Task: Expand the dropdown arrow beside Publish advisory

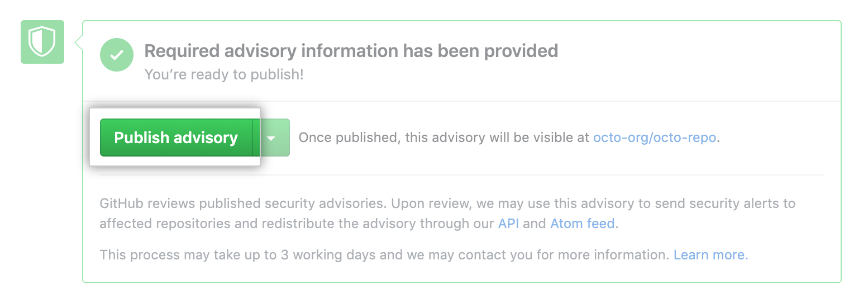Action: (x=271, y=138)
